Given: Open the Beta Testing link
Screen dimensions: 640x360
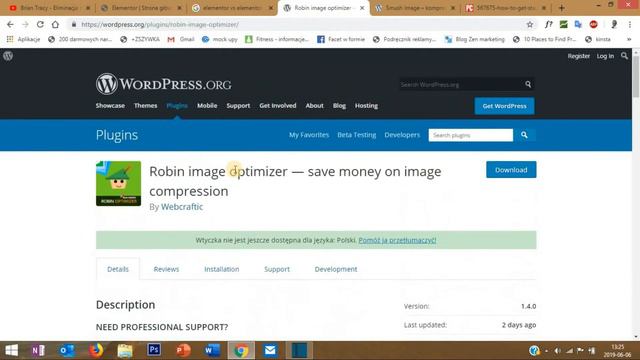Looking at the screenshot, I should (357, 135).
